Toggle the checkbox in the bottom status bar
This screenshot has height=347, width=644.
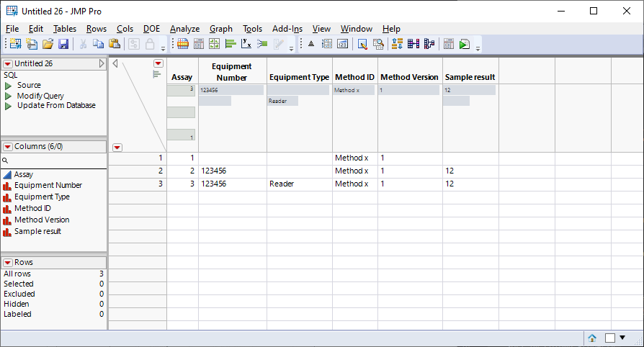click(x=609, y=338)
